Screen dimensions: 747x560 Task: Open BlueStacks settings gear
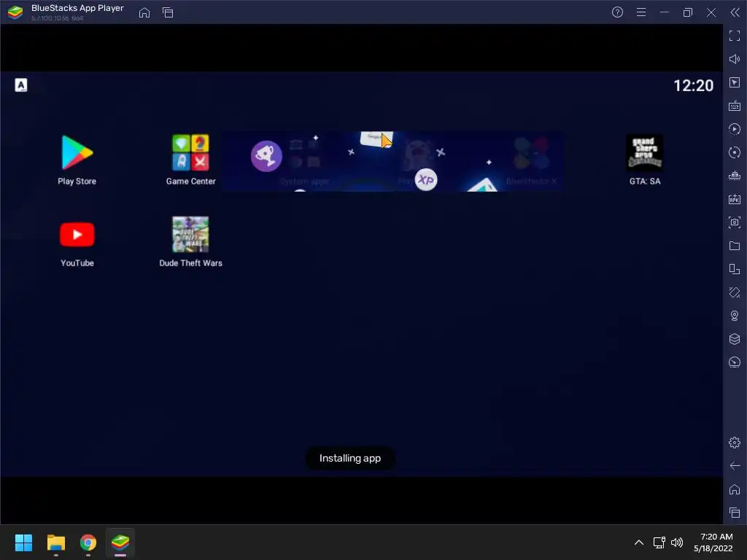coord(735,443)
